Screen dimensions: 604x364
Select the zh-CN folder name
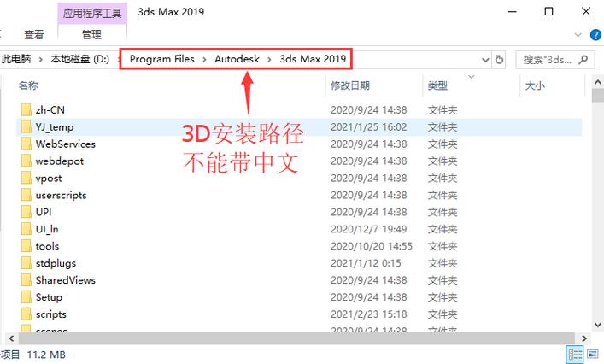click(50, 109)
